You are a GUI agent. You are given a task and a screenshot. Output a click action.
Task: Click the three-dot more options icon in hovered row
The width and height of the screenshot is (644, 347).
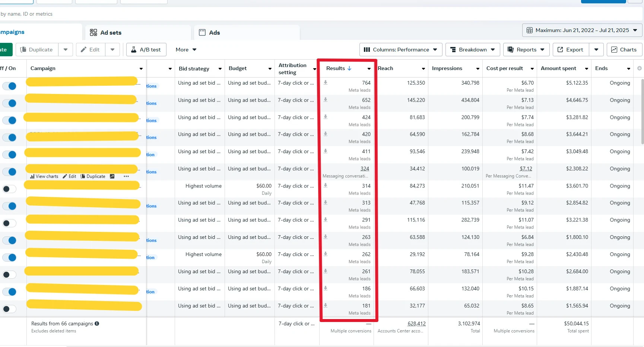pos(126,176)
